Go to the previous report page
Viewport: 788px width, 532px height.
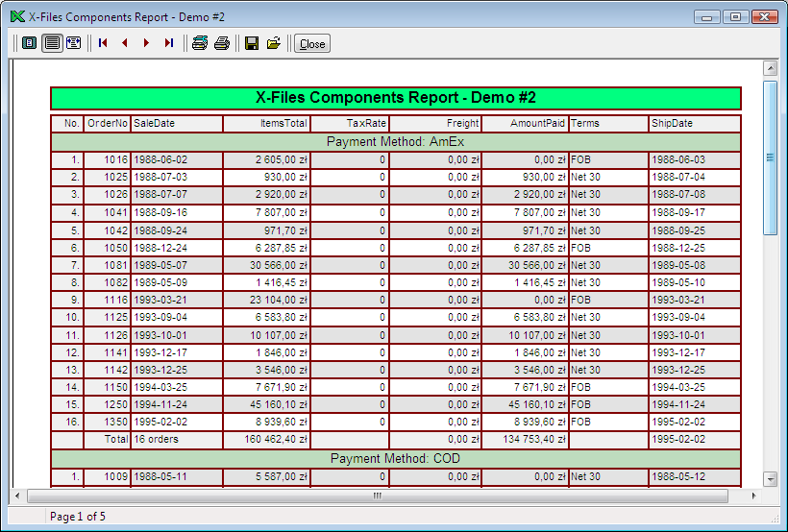[125, 43]
